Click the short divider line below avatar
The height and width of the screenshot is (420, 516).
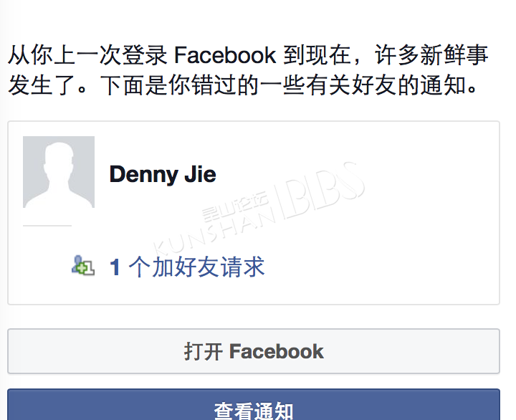(47, 226)
